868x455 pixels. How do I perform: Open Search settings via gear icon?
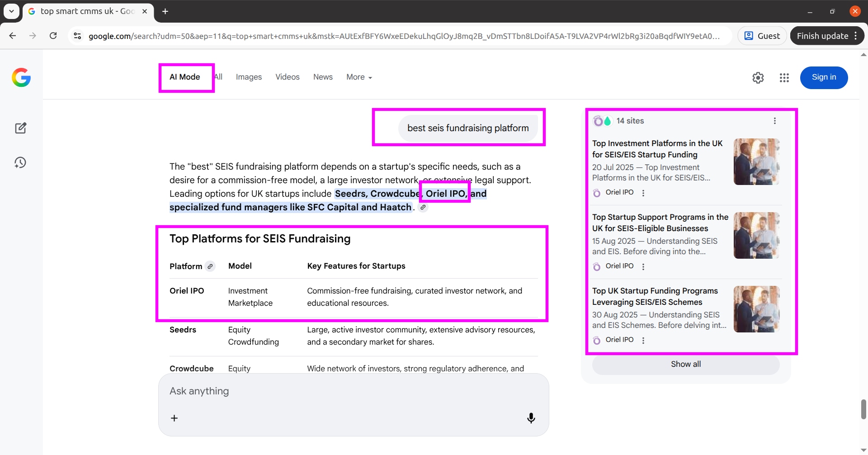pos(758,77)
